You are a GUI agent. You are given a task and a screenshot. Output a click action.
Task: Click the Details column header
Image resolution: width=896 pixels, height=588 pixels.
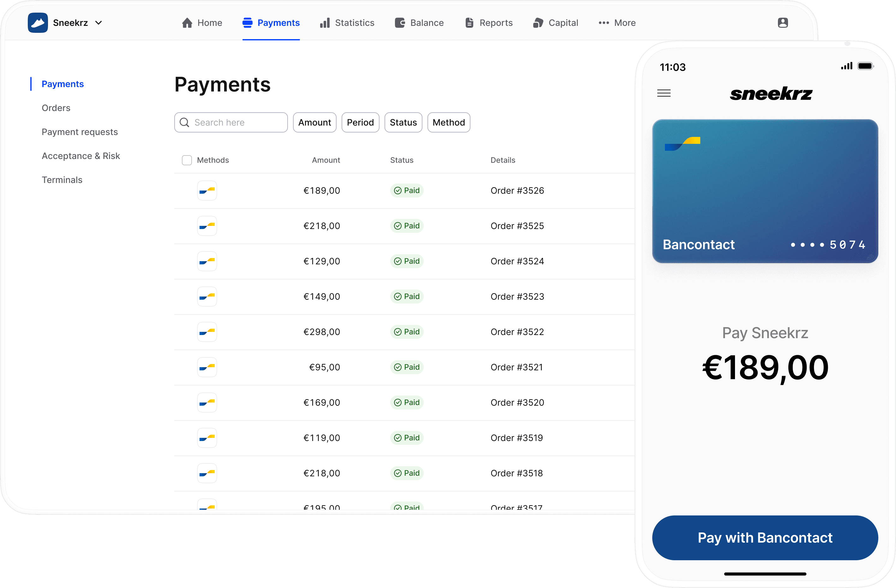click(x=503, y=160)
